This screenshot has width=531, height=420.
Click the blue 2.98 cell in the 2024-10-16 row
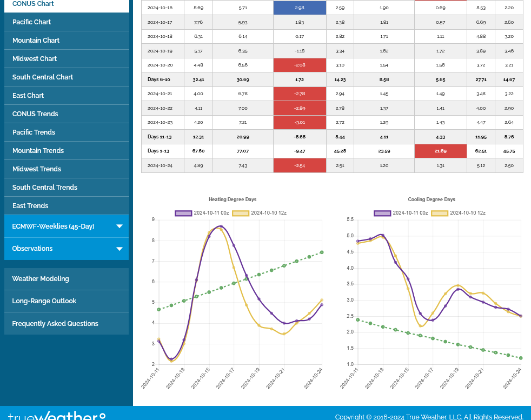300,8
